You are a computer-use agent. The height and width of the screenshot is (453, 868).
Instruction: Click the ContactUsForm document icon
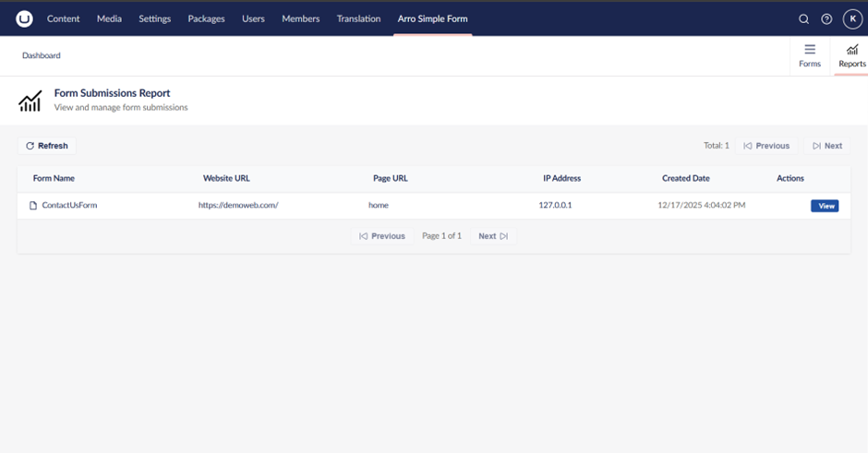[x=33, y=206]
